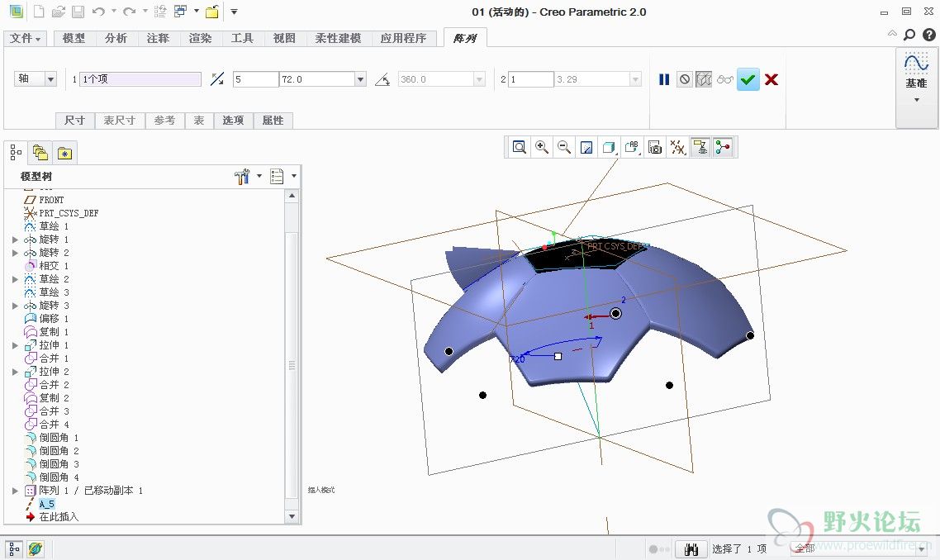The width and height of the screenshot is (940, 560).
Task: Click the Creo application logo icon
Action: [x=17, y=12]
